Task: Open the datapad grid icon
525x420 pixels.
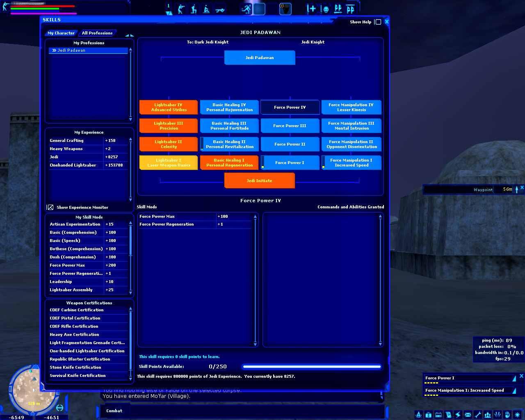Action: click(x=438, y=415)
